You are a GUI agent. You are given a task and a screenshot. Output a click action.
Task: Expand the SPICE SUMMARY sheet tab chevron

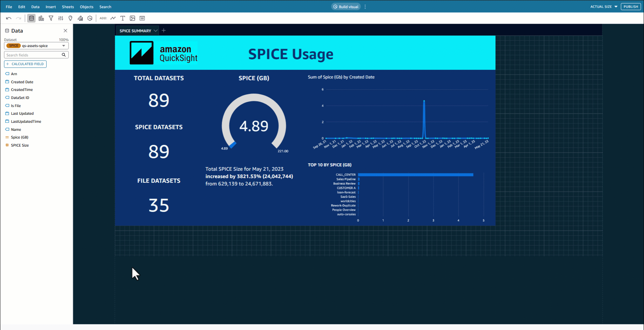pyautogui.click(x=156, y=31)
